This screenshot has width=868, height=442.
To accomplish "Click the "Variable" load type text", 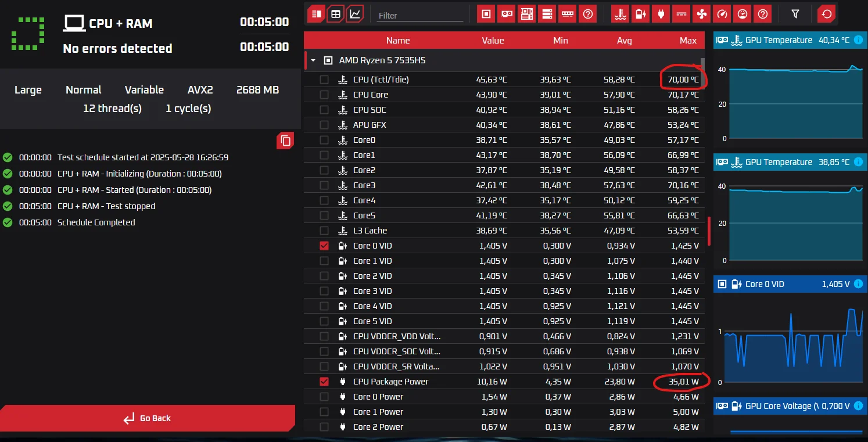I will coord(144,90).
